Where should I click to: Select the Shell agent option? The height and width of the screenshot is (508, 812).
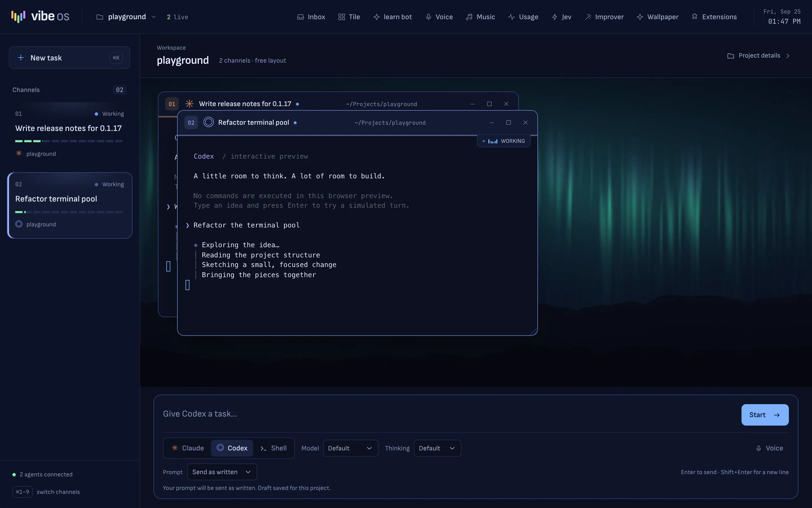pos(273,448)
